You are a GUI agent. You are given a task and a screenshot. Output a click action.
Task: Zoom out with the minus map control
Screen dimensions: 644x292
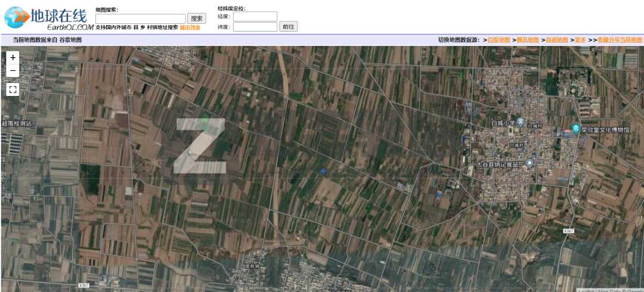tap(13, 71)
